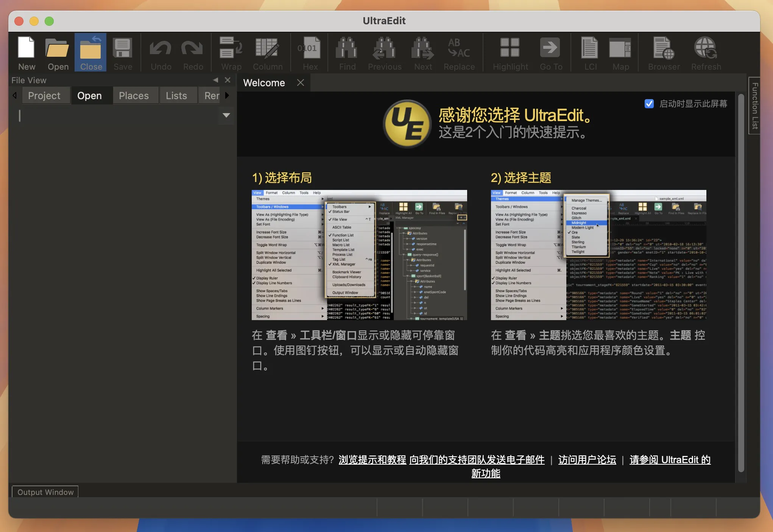
Task: Open Browser preview icon
Action: (664, 53)
